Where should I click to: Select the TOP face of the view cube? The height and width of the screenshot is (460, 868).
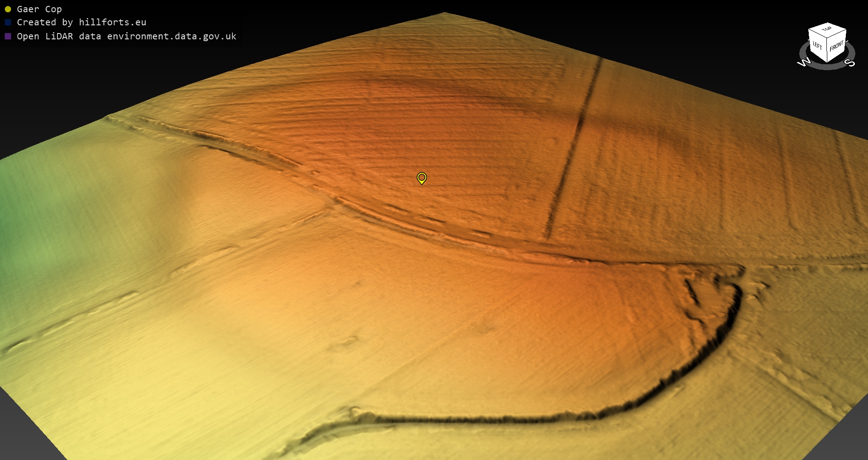827,30
